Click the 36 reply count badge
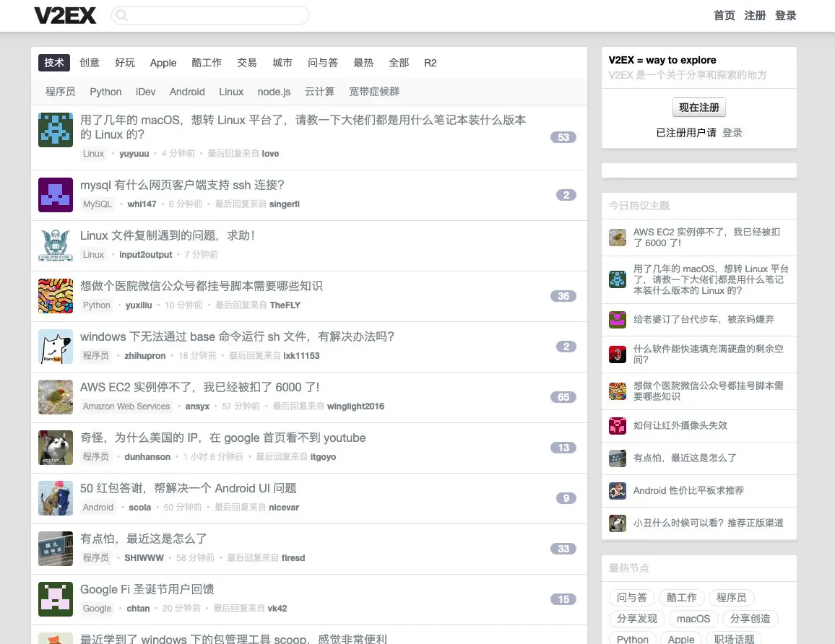The image size is (835, 644). pos(563,296)
